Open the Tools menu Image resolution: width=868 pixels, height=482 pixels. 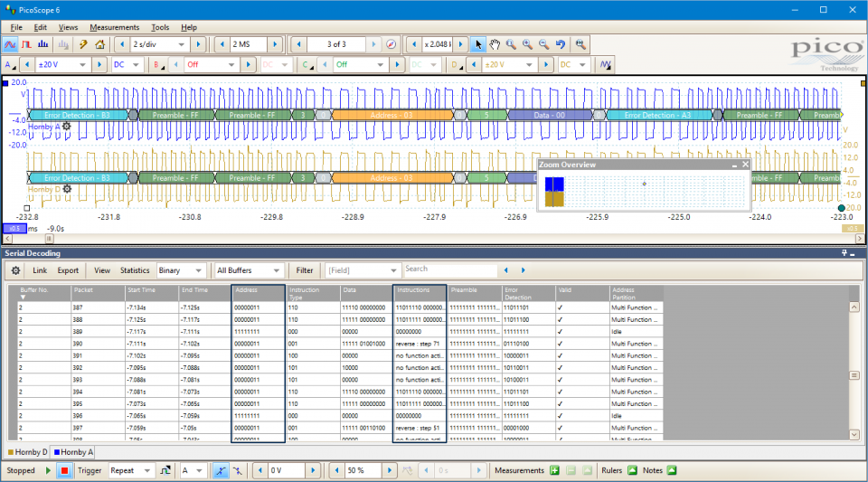tap(161, 27)
